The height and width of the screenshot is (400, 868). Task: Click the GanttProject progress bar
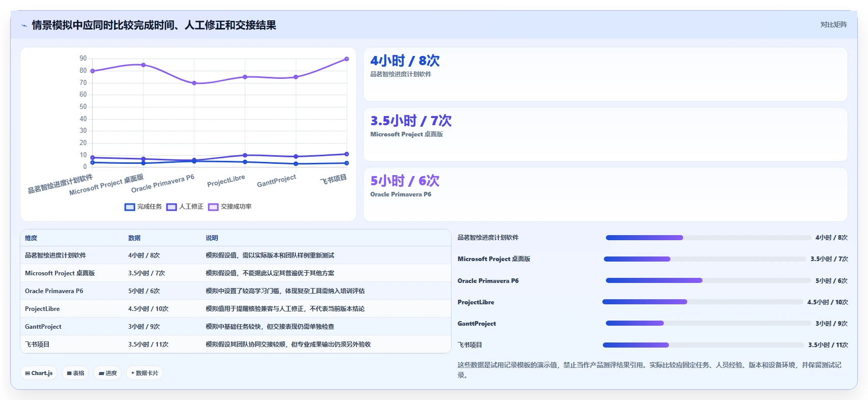[x=708, y=323]
